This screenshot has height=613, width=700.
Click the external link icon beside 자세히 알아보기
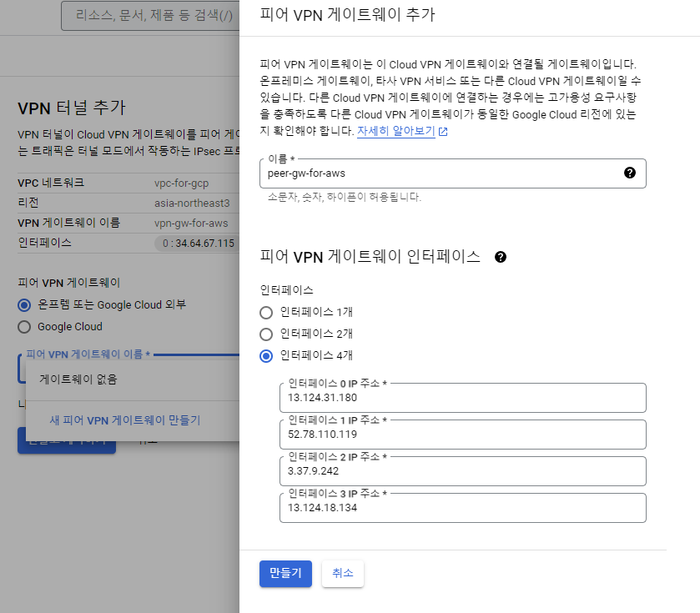point(443,132)
